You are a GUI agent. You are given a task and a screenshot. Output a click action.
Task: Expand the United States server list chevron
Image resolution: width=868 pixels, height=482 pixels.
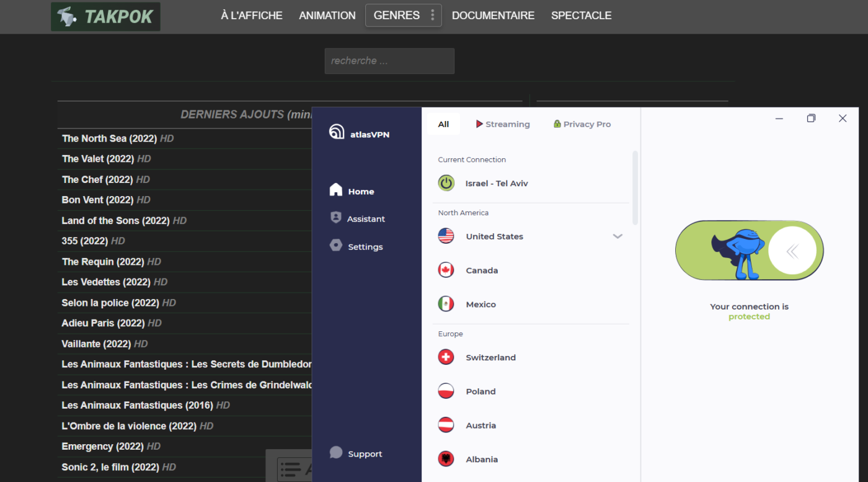coord(618,236)
